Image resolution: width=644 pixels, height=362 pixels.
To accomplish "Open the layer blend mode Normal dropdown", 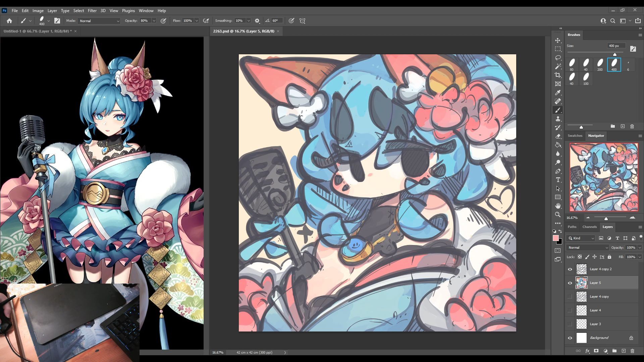I will [587, 248].
